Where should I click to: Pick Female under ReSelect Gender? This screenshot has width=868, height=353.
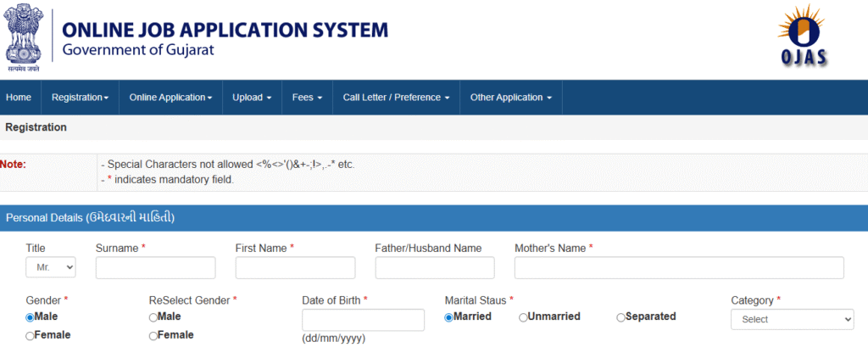[x=153, y=335]
